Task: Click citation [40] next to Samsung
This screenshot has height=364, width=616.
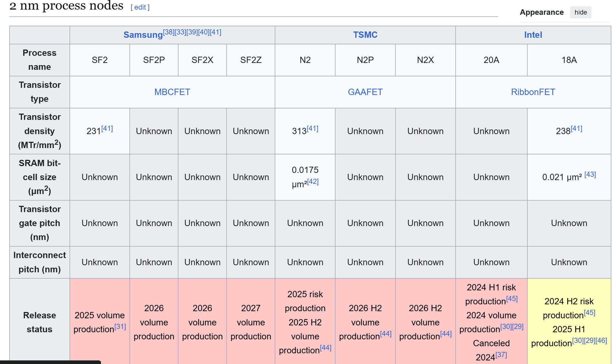Action: 204,32
